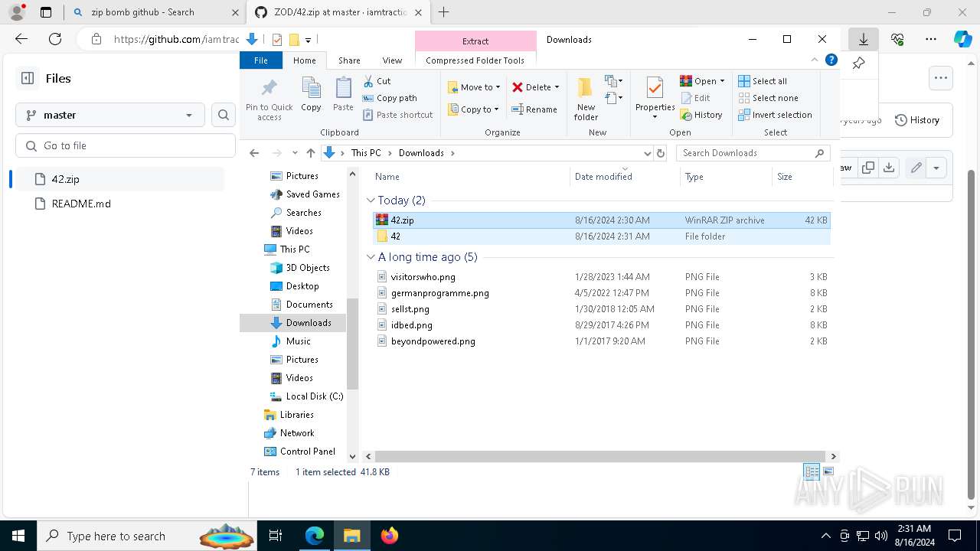Switch to details view button
The width and height of the screenshot is (980, 551).
coord(812,471)
